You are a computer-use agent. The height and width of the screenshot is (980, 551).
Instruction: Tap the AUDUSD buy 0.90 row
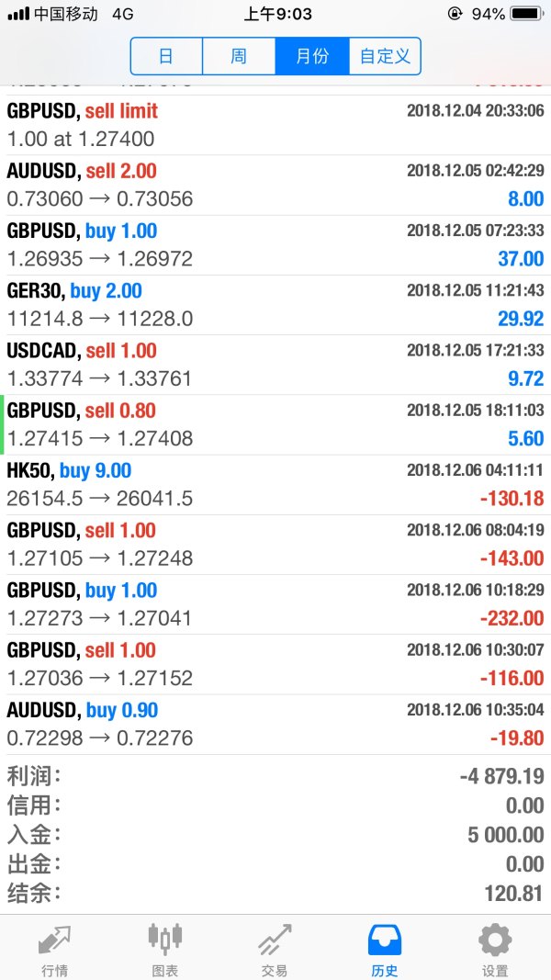pyautogui.click(x=275, y=724)
